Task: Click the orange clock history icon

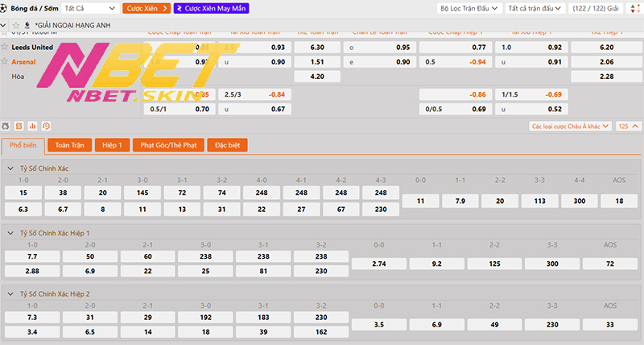Action: [47, 127]
